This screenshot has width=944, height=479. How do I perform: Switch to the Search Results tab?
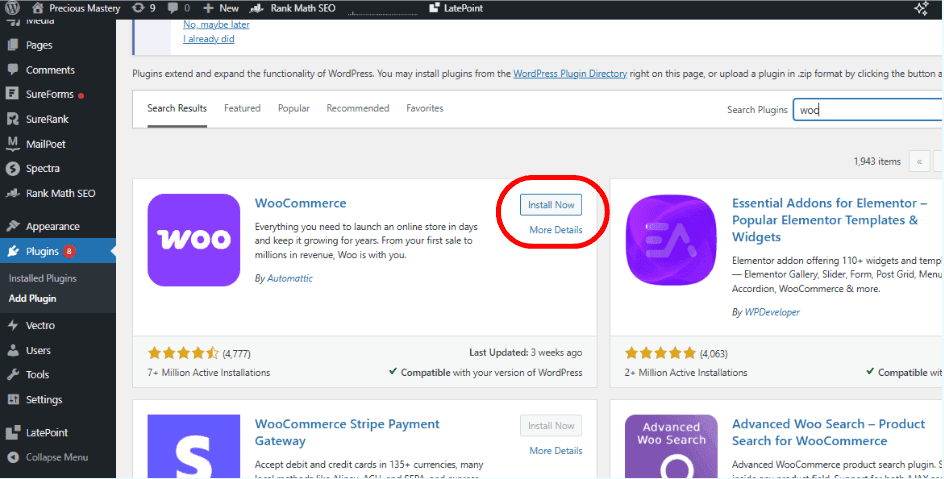(177, 108)
